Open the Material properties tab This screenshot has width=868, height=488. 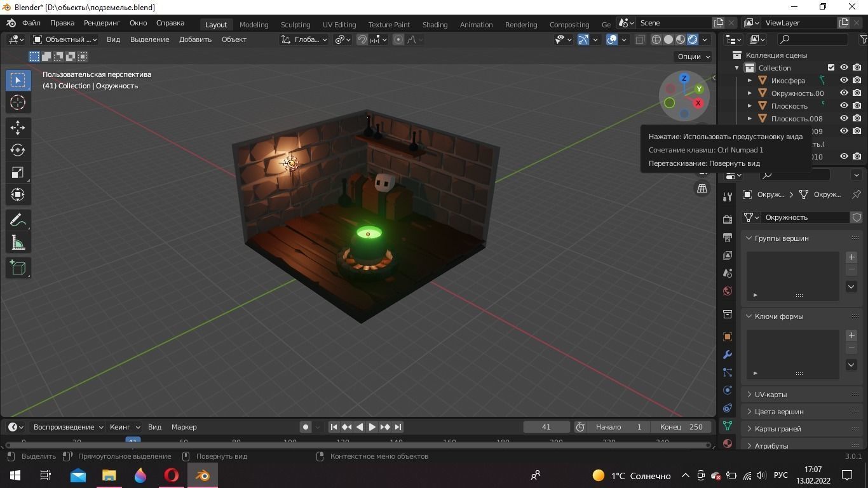click(x=728, y=443)
